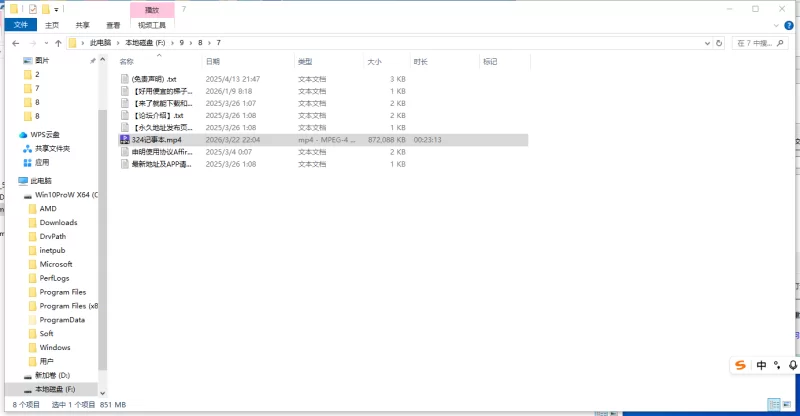Screen dimensions: 800x416
Task: Click the blue help question mark icon
Action: coord(789,26)
